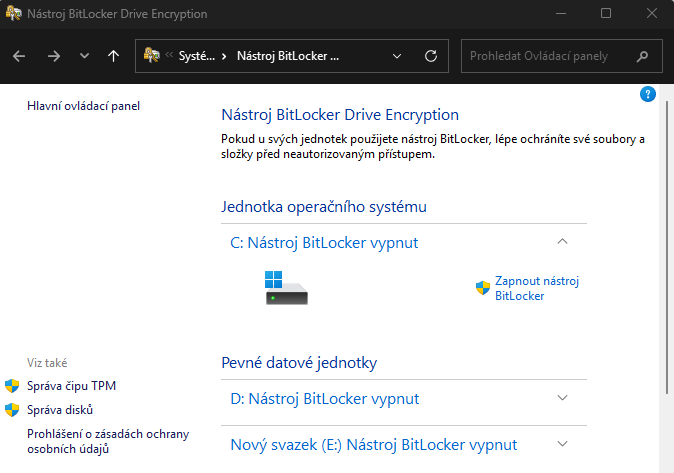674x473 pixels.
Task: Click 'Zapnout nástroj BitLocker' link
Action: pyautogui.click(x=537, y=288)
